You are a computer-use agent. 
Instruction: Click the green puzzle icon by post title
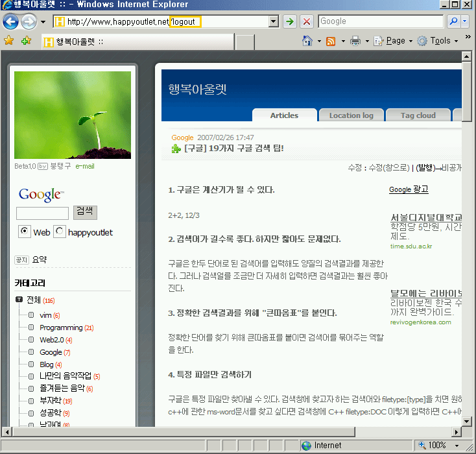pos(176,149)
